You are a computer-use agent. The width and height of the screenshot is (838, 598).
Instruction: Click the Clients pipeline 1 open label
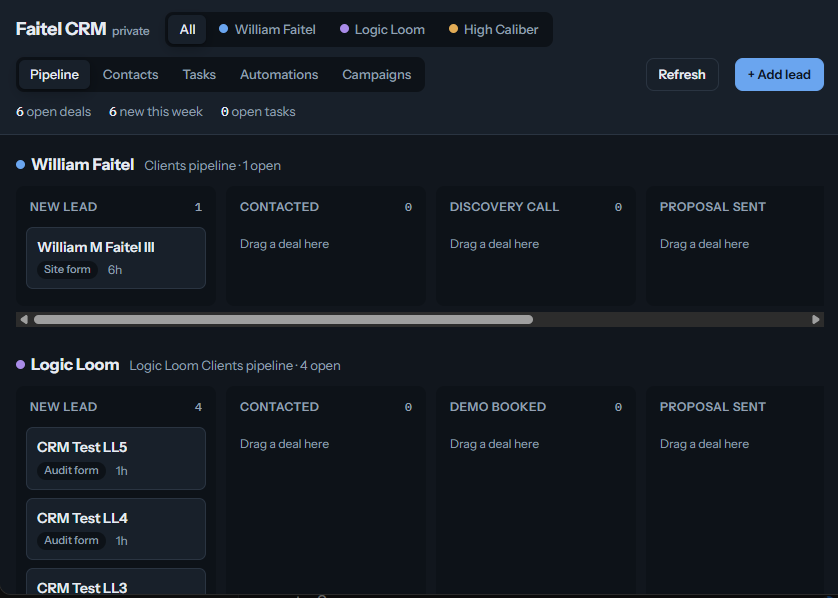coord(213,166)
